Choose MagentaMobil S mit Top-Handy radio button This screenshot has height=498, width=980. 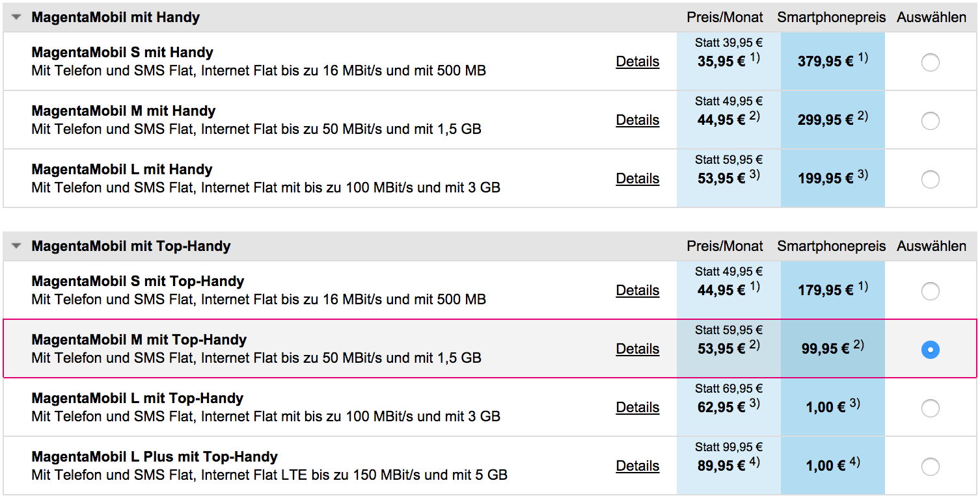[x=931, y=291]
